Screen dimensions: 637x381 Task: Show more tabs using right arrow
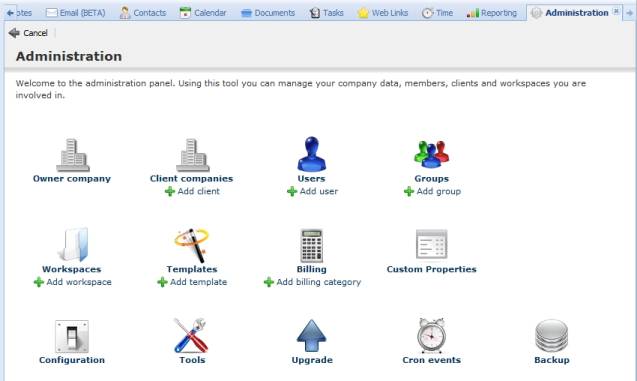[x=630, y=13]
